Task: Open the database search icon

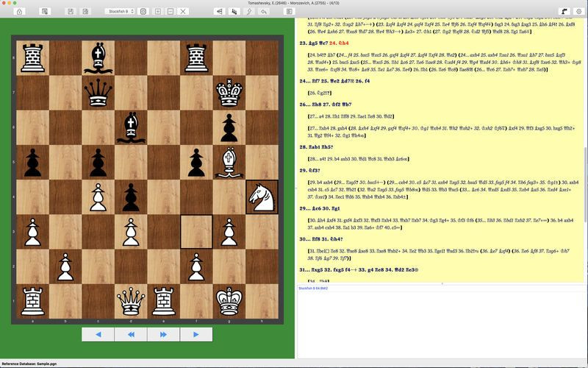Action: 45,12
